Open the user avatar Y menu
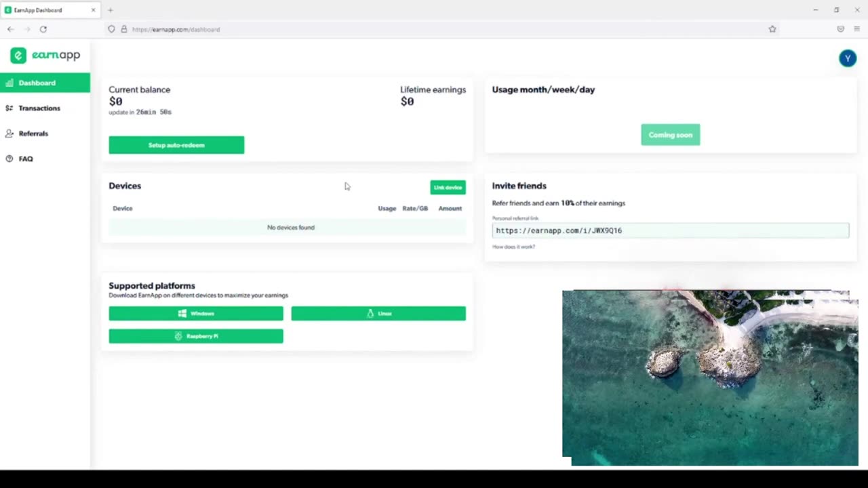The height and width of the screenshot is (488, 868). coord(848,58)
